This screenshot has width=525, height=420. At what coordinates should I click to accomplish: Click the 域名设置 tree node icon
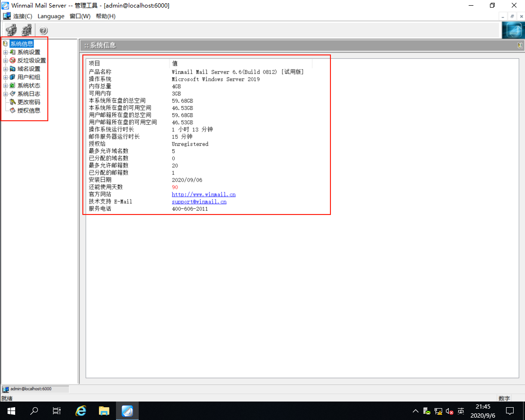pyautogui.click(x=12, y=69)
